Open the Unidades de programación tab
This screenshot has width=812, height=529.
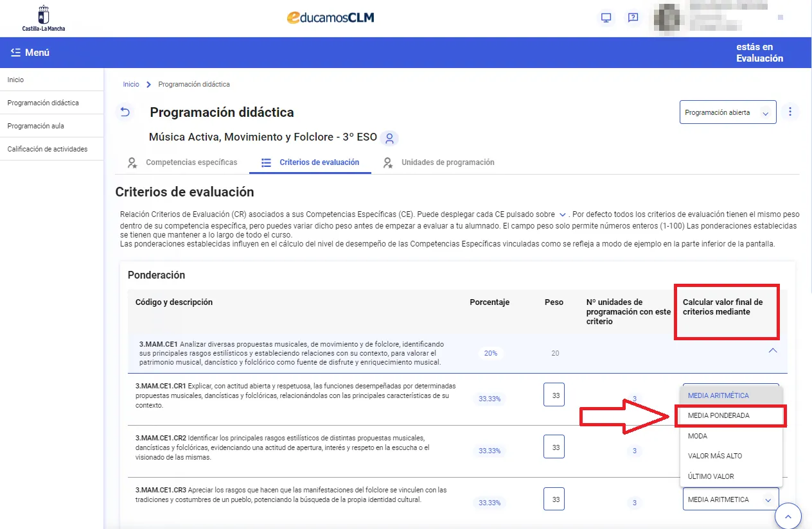pyautogui.click(x=446, y=162)
